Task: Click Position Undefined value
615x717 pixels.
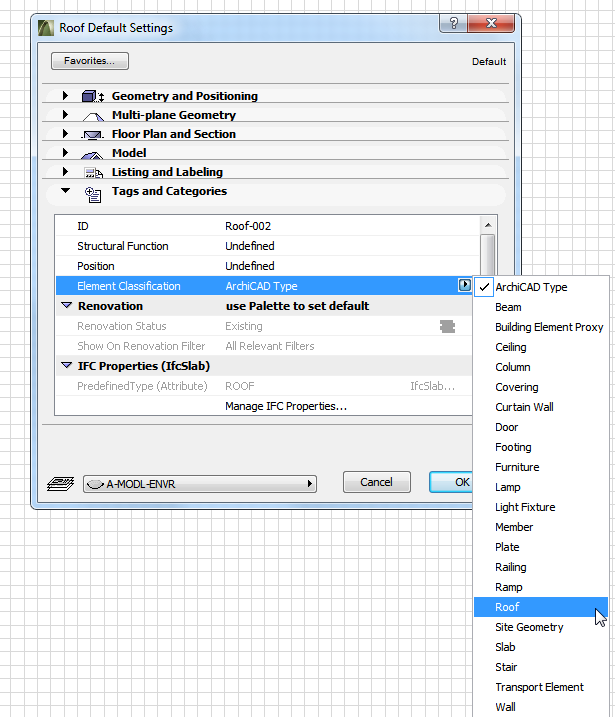Action: 250,266
